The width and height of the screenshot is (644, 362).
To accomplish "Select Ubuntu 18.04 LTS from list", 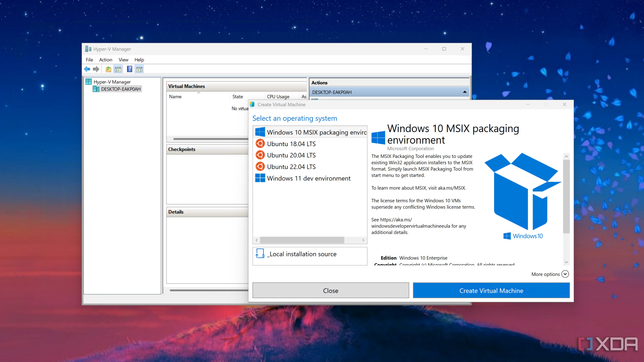I will tap(310, 144).
